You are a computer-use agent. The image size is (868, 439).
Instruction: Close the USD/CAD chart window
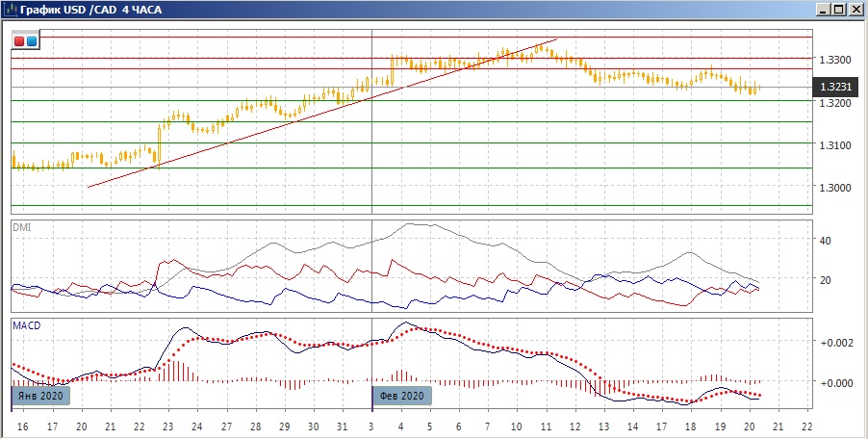[855, 10]
